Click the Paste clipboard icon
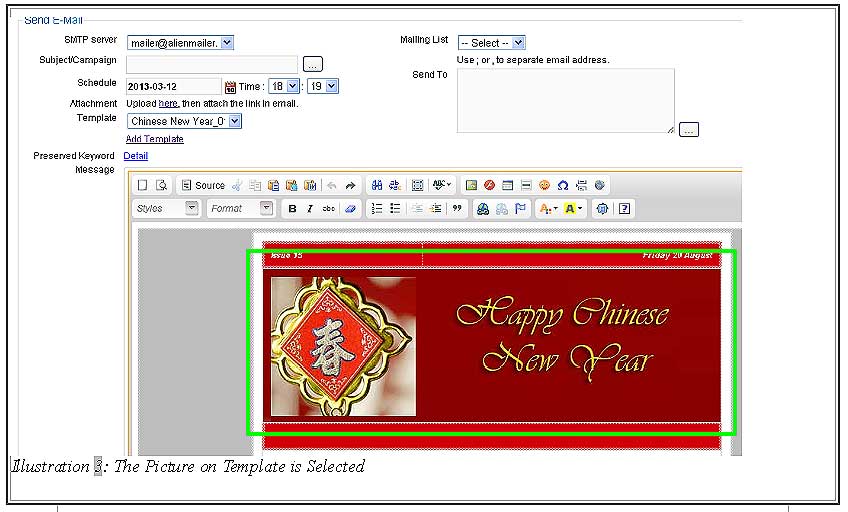The height and width of the screenshot is (512, 848). point(273,185)
